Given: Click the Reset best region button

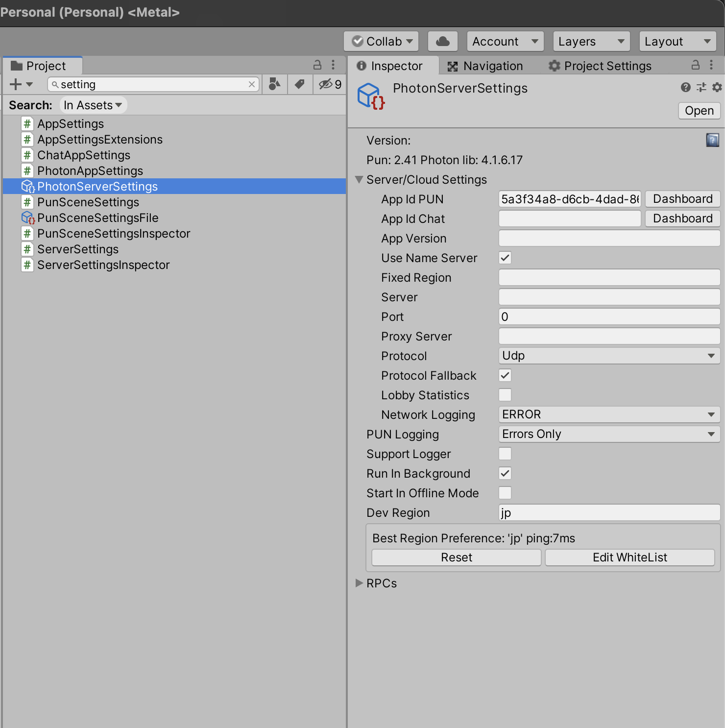Looking at the screenshot, I should click(x=456, y=558).
